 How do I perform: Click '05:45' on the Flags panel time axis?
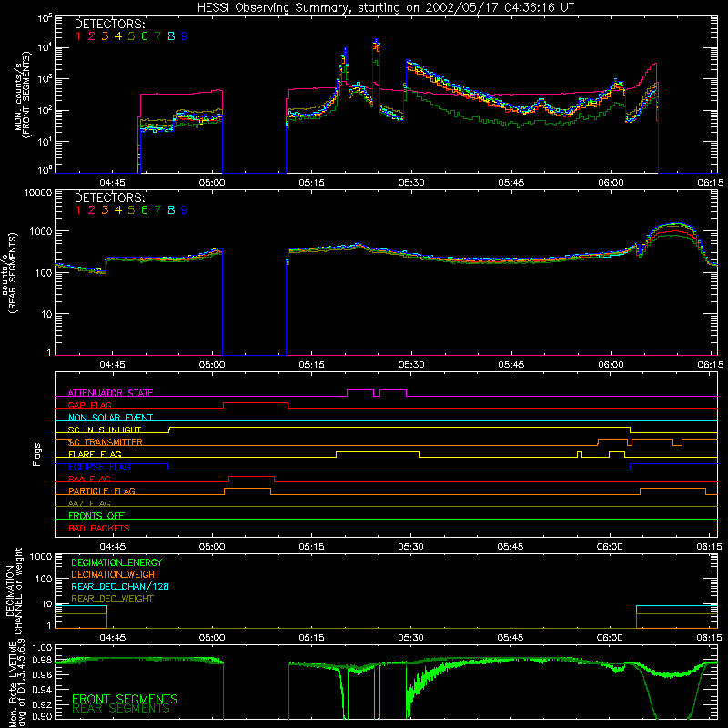pos(511,547)
